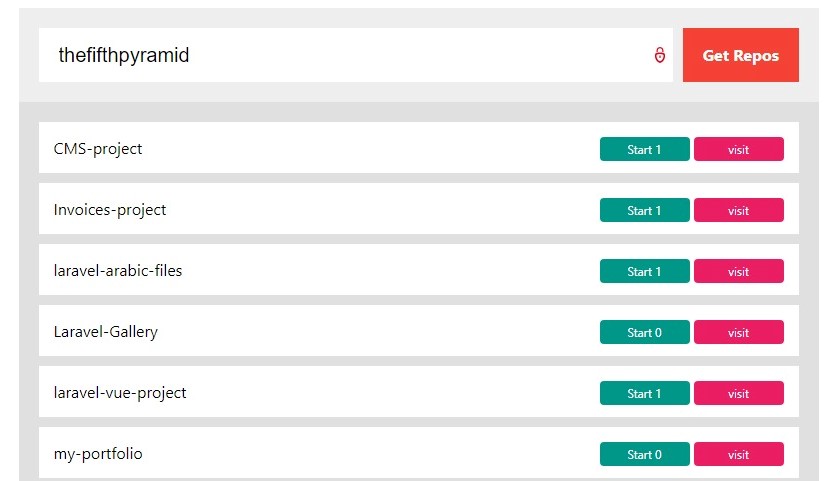
Task: Visit the CMS-project repository
Action: pos(738,149)
